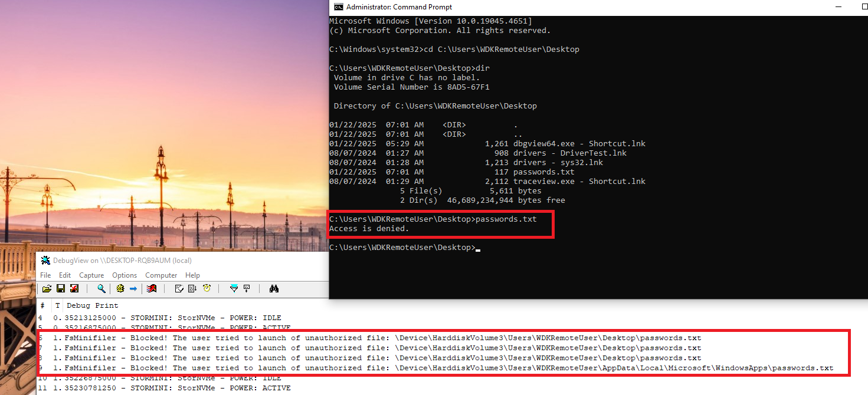The width and height of the screenshot is (868, 395).
Task: Click 'drivers - DriverTest.lnk' in dir listing
Action: pyautogui.click(x=570, y=153)
